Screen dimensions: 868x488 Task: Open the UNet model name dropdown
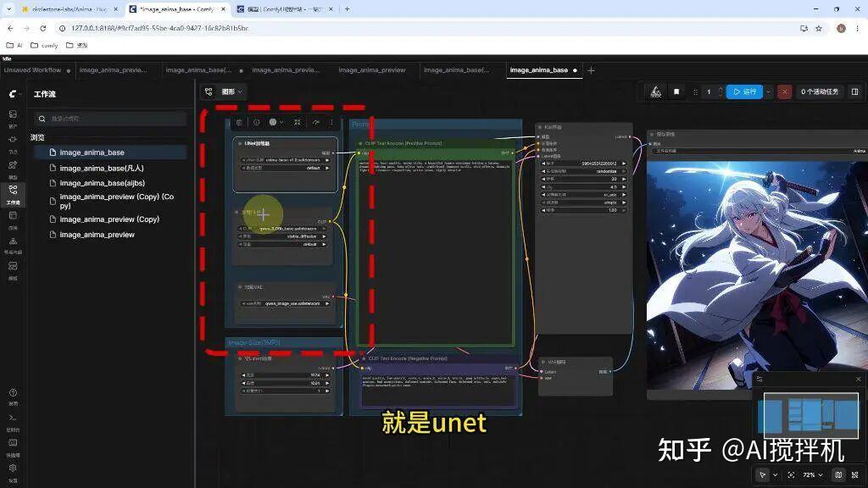pyautogui.click(x=285, y=160)
